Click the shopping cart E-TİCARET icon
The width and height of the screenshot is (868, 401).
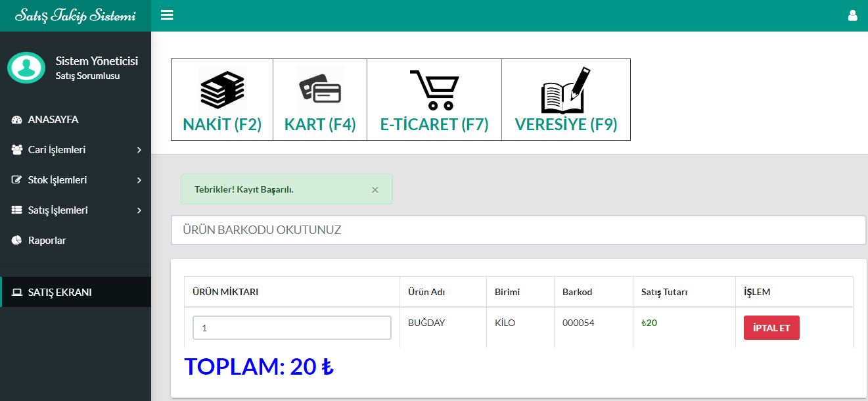pos(434,89)
